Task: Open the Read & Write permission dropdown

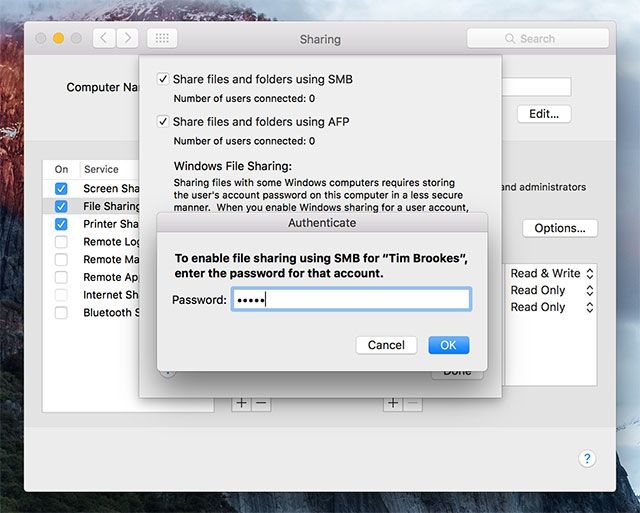Action: (x=552, y=273)
